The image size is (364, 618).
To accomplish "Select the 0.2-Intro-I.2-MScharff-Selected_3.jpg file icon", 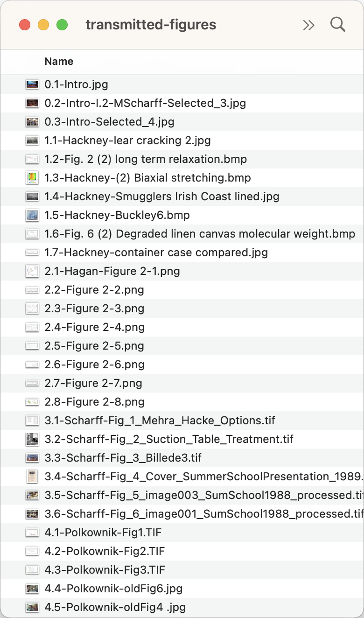I will click(x=32, y=103).
